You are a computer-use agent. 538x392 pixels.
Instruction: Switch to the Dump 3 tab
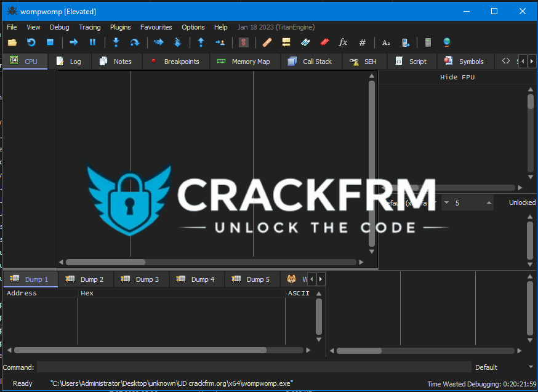(141, 279)
